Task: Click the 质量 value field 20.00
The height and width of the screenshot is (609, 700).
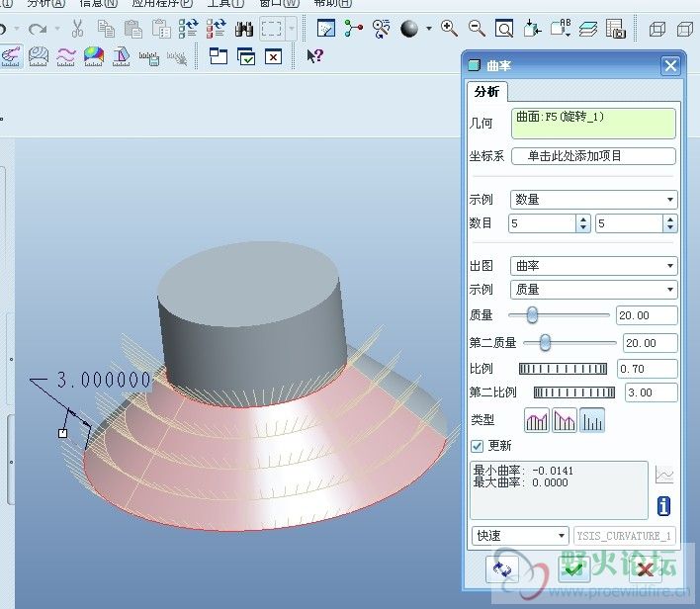Action: point(647,315)
